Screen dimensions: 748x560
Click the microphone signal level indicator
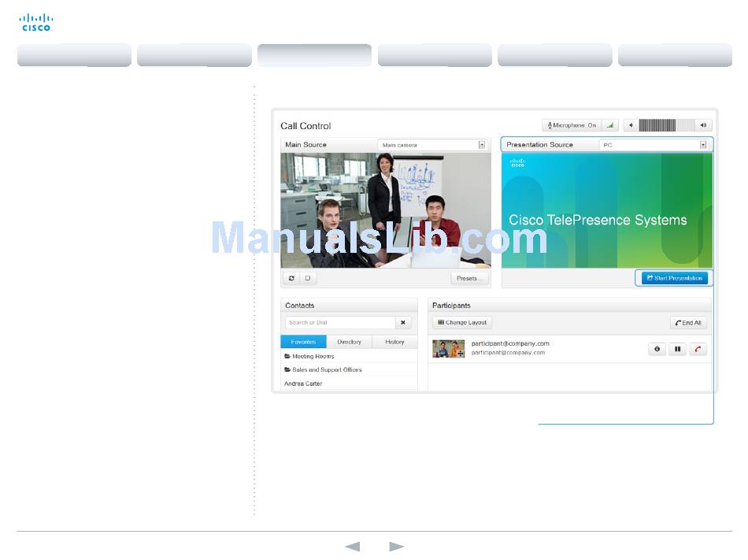610,125
